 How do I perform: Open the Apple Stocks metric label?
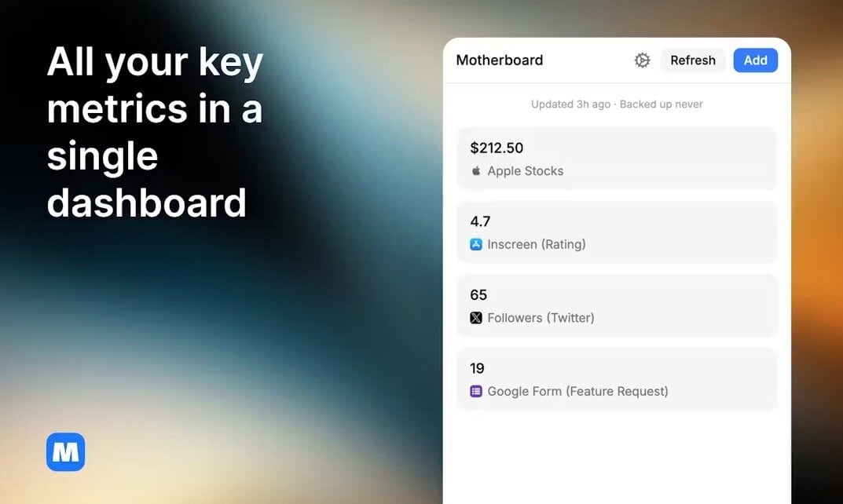pyautogui.click(x=525, y=171)
